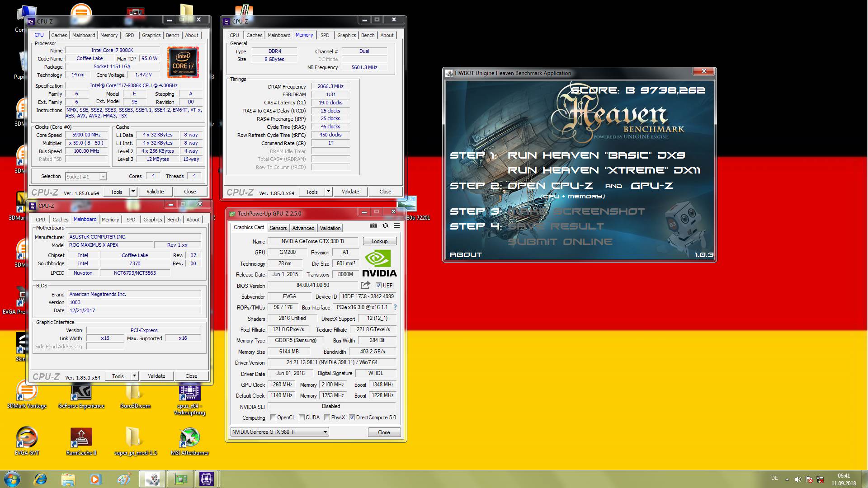
Task: Open Tools dropdown arrow in CPU-Z CPU window
Action: click(x=133, y=192)
